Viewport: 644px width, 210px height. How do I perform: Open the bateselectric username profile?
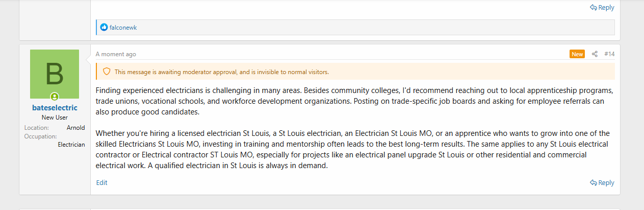55,108
